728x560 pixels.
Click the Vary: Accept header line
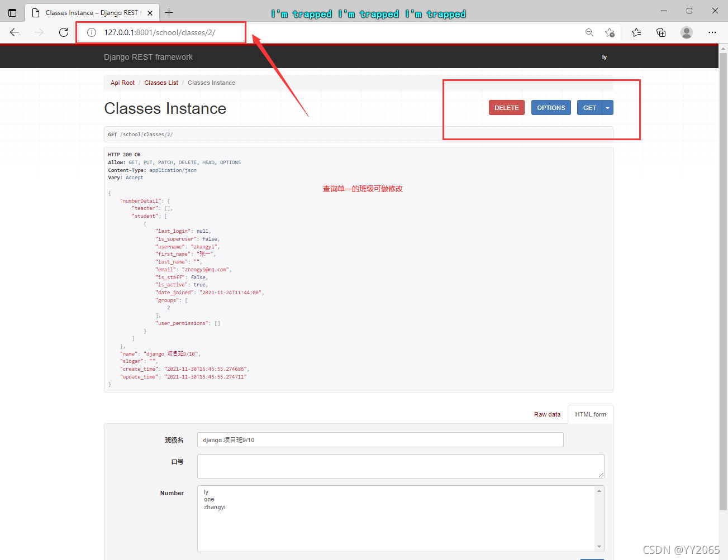(125, 178)
